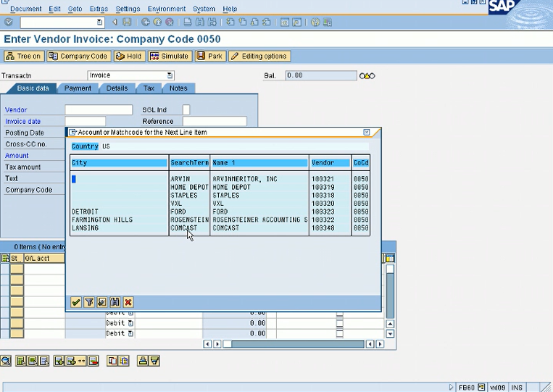Viewport: 553px width, 392px height.
Task: Switch to the Notes tab
Action: tap(178, 88)
